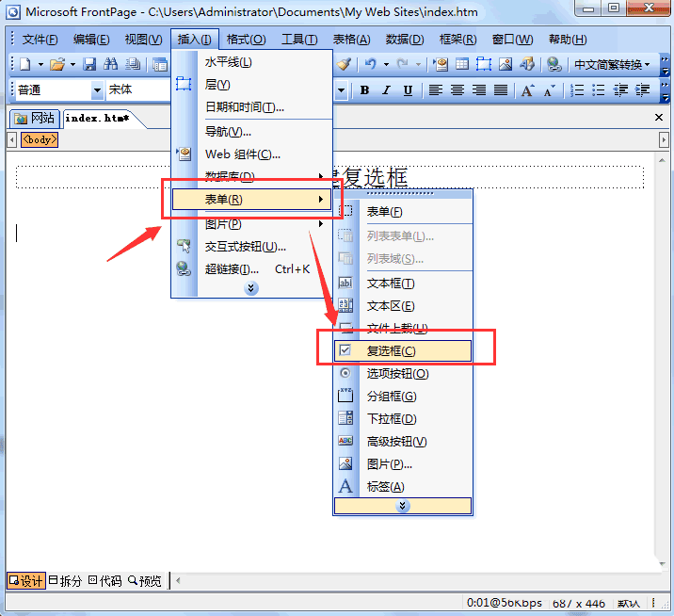
Task: Switch to 拆分 split view
Action: (65, 581)
